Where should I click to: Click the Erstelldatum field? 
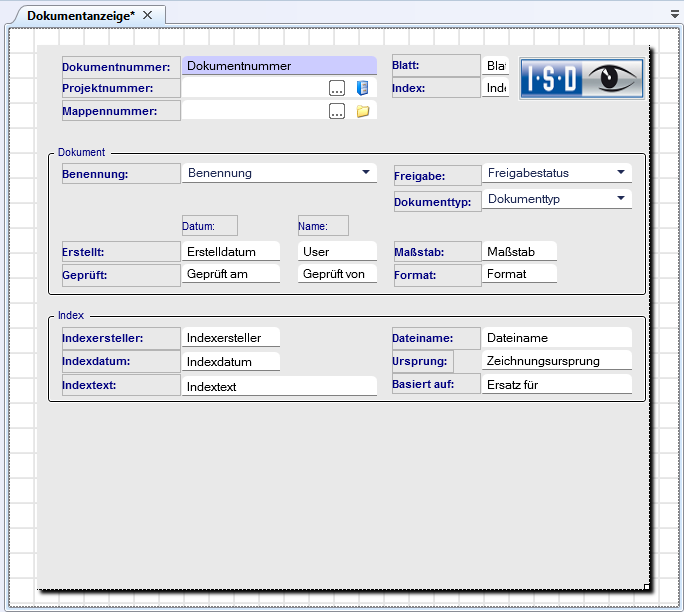pos(231,252)
